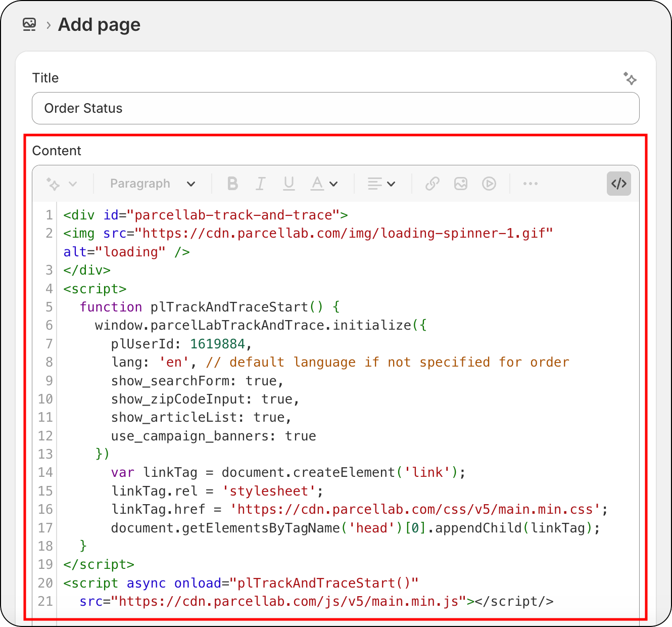Toggle underline formatting
Image resolution: width=672 pixels, height=627 pixels.
pos(289,184)
